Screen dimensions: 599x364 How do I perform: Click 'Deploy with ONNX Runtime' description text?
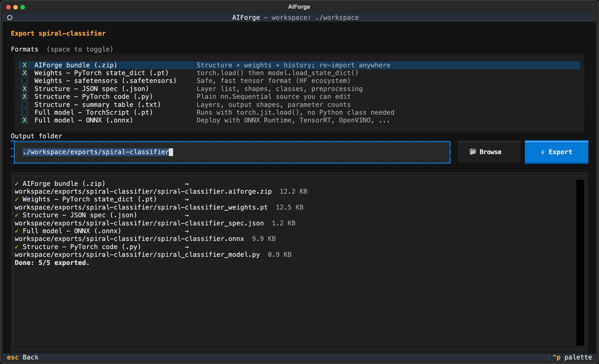tap(293, 120)
